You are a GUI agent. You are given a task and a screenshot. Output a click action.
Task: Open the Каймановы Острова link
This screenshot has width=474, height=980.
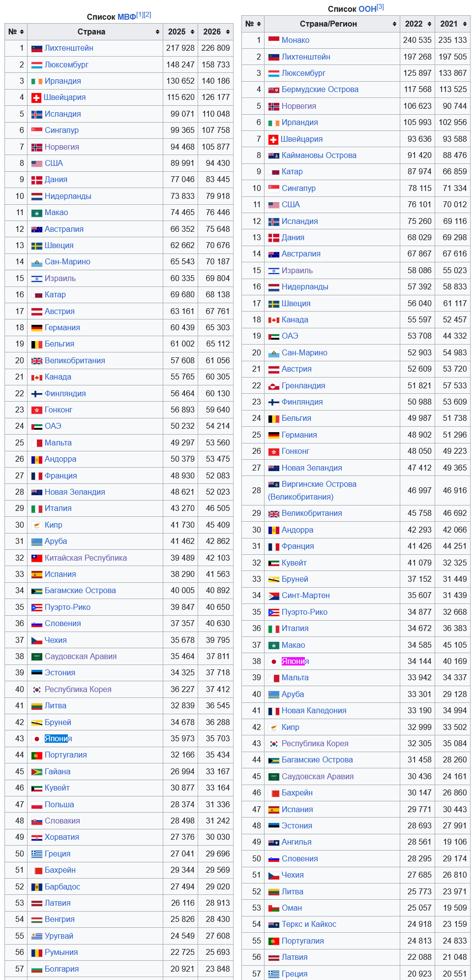tap(319, 155)
